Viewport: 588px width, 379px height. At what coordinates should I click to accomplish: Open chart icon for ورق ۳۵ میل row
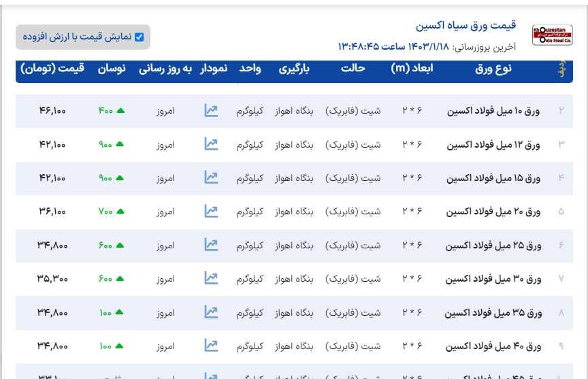pyautogui.click(x=211, y=312)
